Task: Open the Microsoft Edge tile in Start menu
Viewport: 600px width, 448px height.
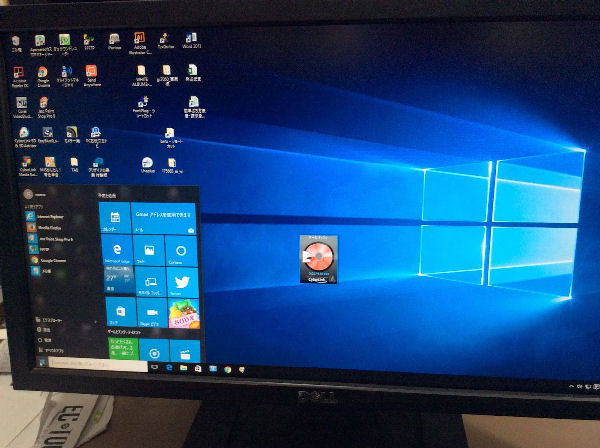Action: point(117,250)
